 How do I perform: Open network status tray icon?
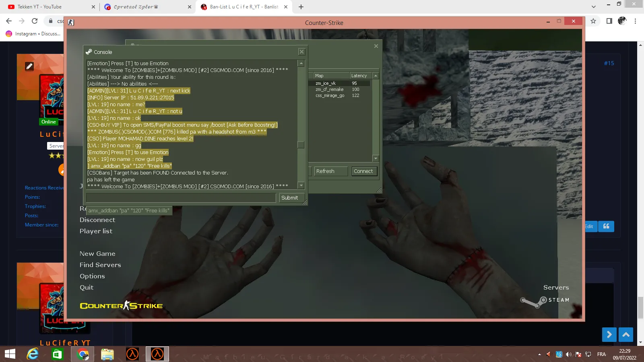588,354
